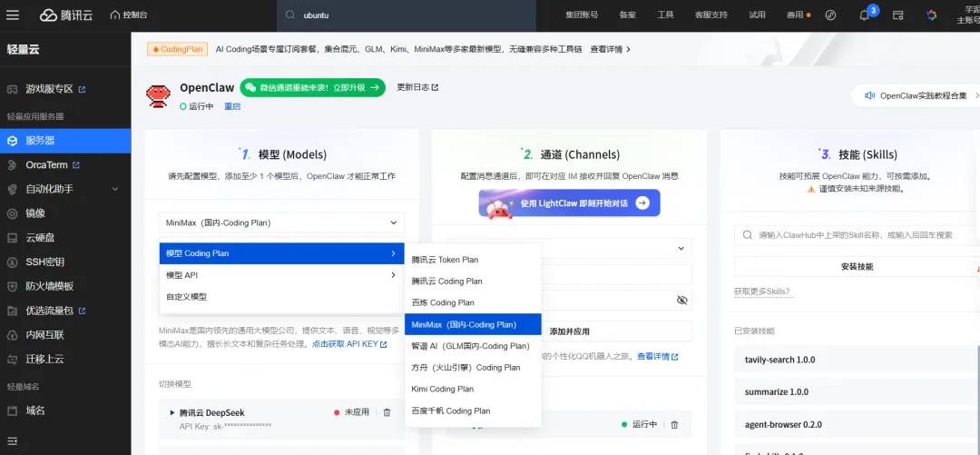Image resolution: width=980 pixels, height=455 pixels.
Task: Open 获取更多Skills? link
Action: point(762,292)
